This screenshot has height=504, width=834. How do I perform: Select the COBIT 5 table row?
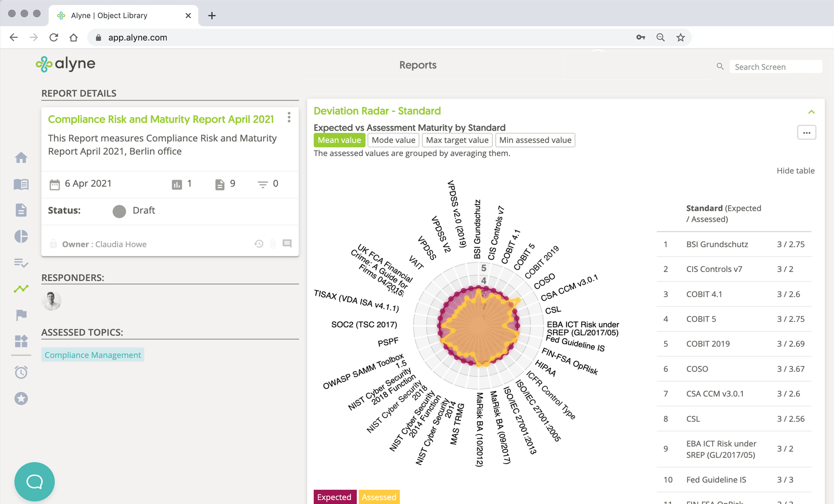tap(734, 319)
